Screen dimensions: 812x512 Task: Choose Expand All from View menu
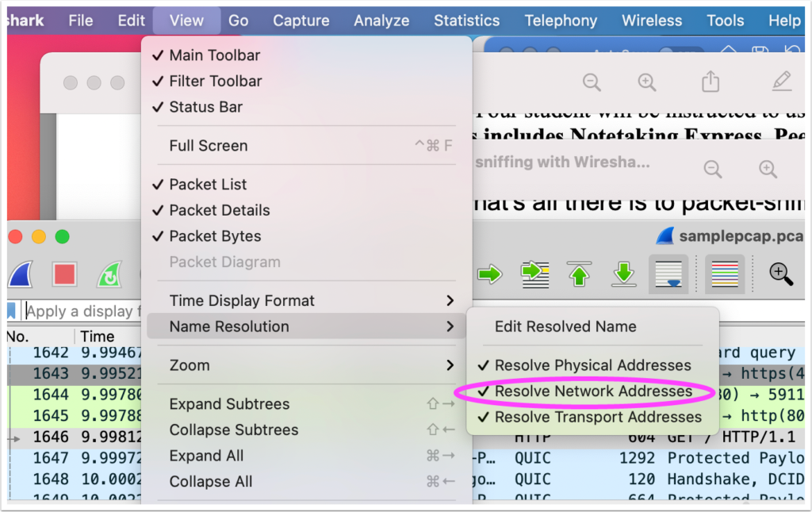(x=206, y=456)
